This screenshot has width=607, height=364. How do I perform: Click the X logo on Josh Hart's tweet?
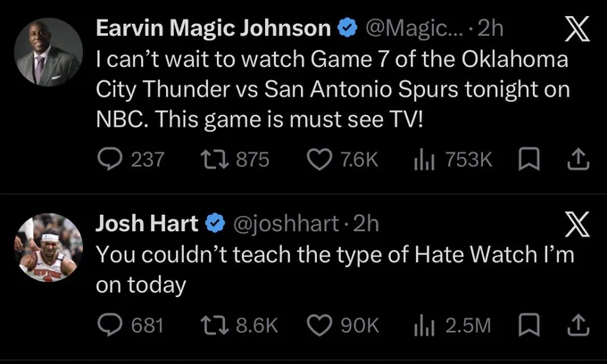[x=578, y=224]
